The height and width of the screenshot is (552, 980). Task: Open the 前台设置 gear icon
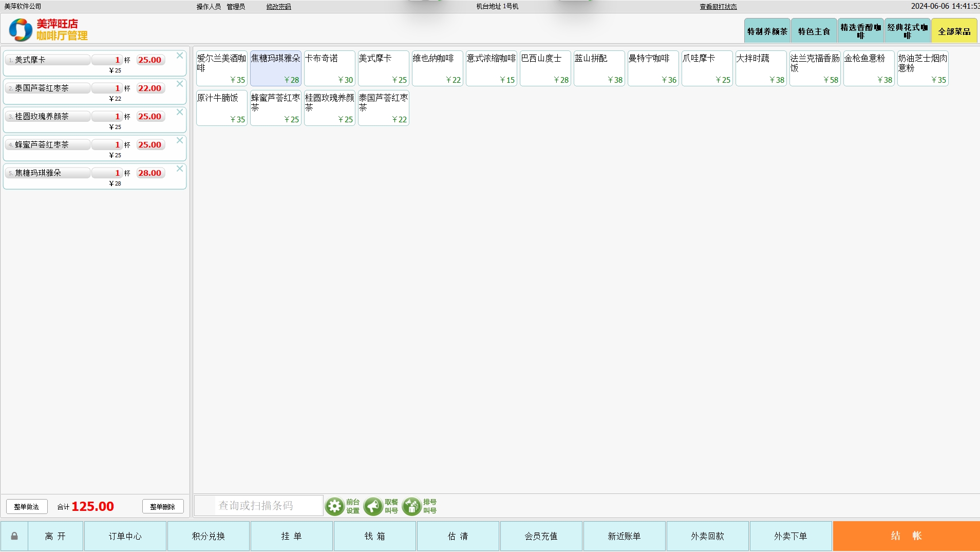tap(335, 506)
